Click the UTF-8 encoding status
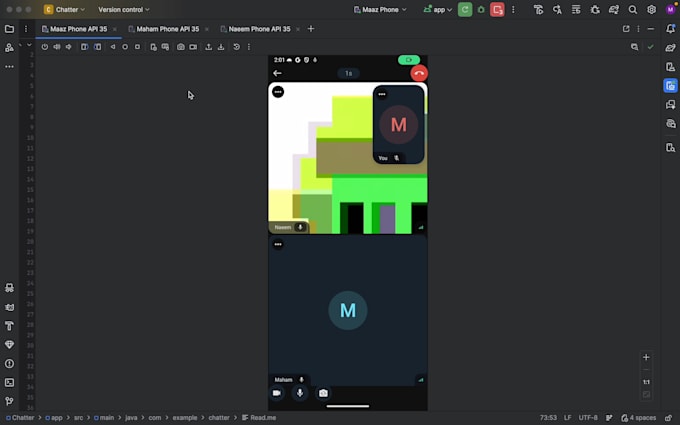Image resolution: width=680 pixels, height=425 pixels. coord(588,418)
